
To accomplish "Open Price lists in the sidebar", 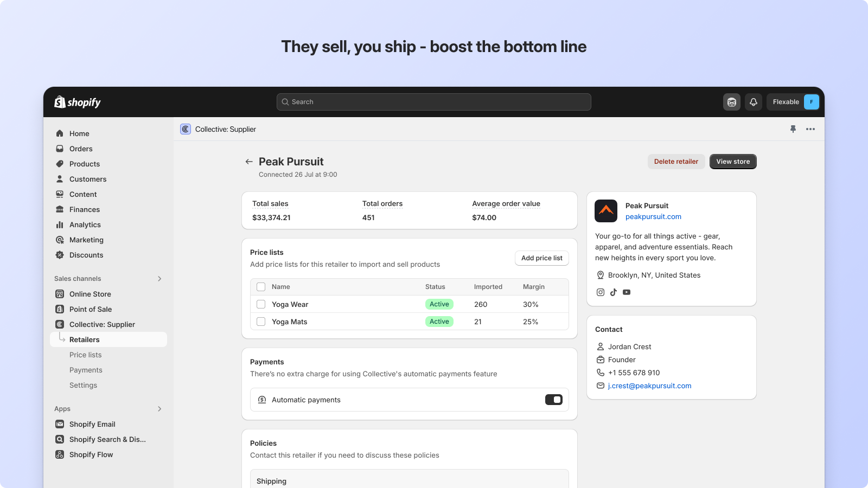I will [85, 355].
